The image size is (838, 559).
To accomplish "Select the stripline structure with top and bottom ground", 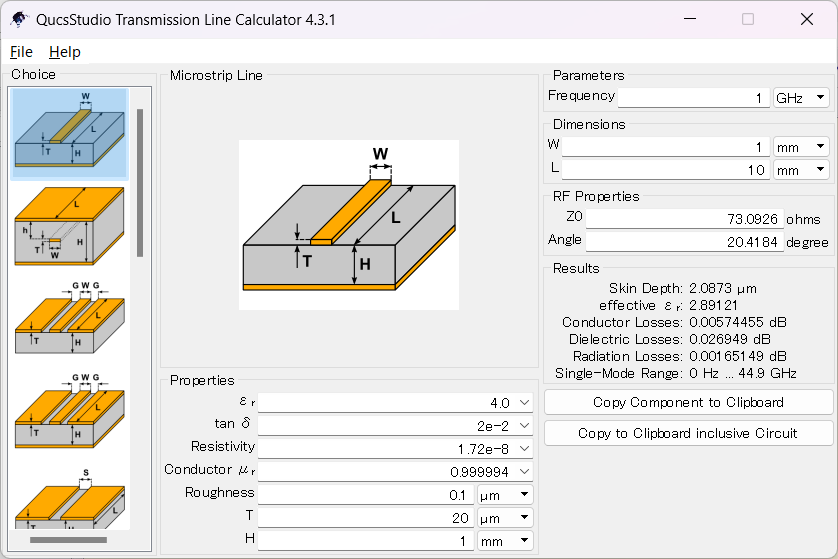I will coord(69,227).
